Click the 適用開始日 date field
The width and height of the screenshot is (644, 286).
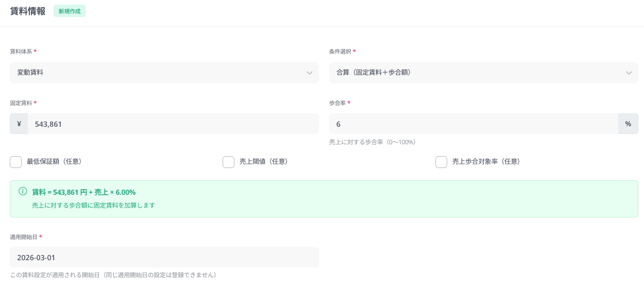164,257
